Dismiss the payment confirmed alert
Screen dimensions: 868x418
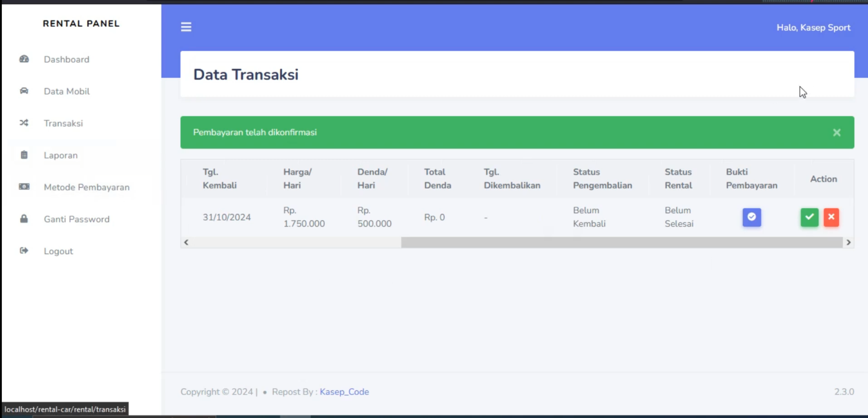tap(837, 132)
